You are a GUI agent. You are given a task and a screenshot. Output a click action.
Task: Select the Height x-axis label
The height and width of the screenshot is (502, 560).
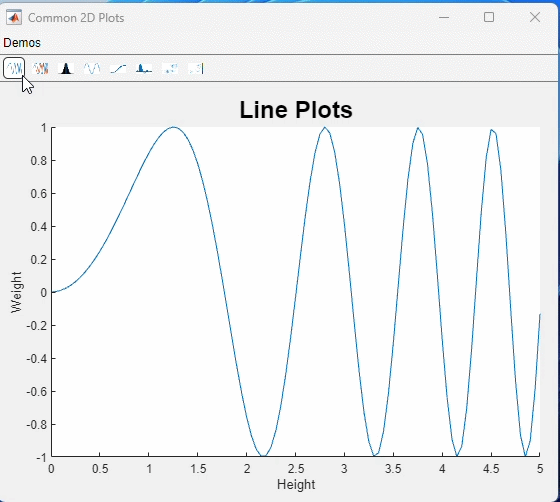296,485
